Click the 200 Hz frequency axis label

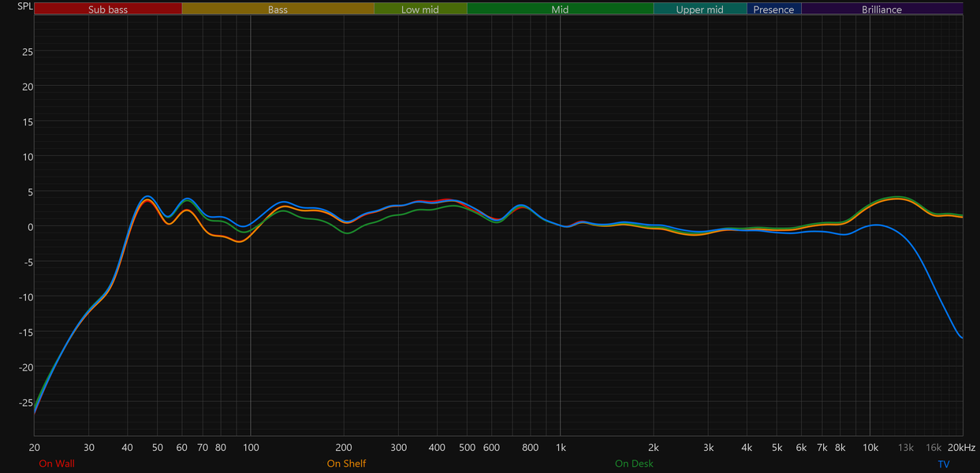(344, 448)
